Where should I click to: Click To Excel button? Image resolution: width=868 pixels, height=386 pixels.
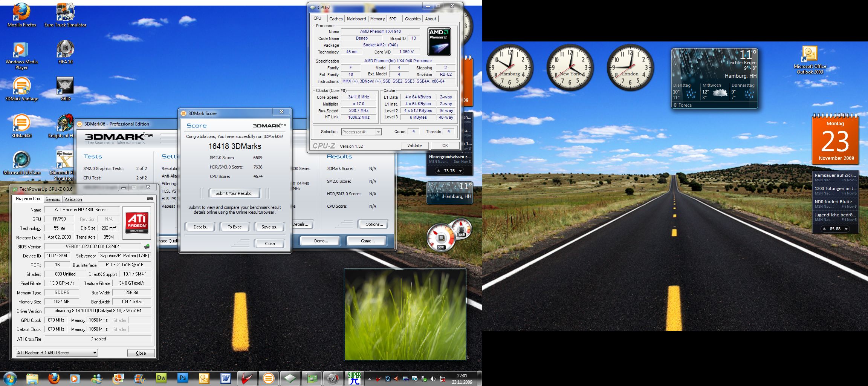click(x=235, y=227)
